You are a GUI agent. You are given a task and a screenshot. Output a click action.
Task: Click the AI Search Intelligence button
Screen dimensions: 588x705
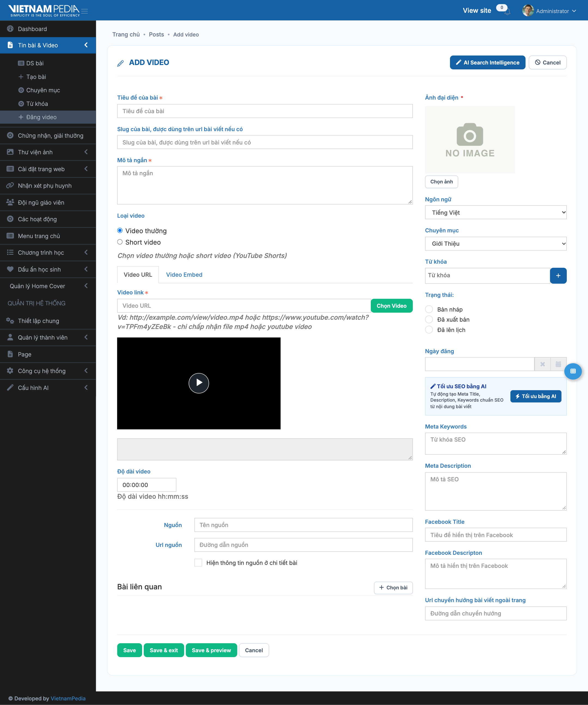(488, 62)
